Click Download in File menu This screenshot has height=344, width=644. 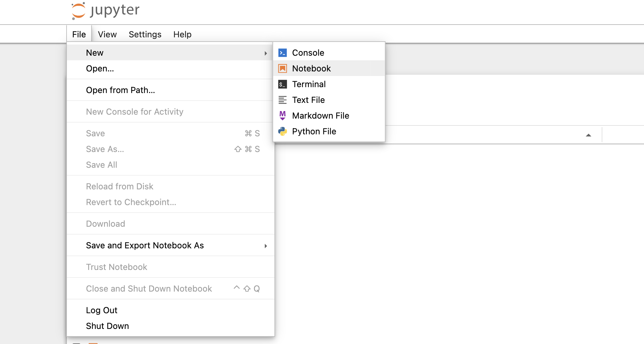click(x=171, y=224)
